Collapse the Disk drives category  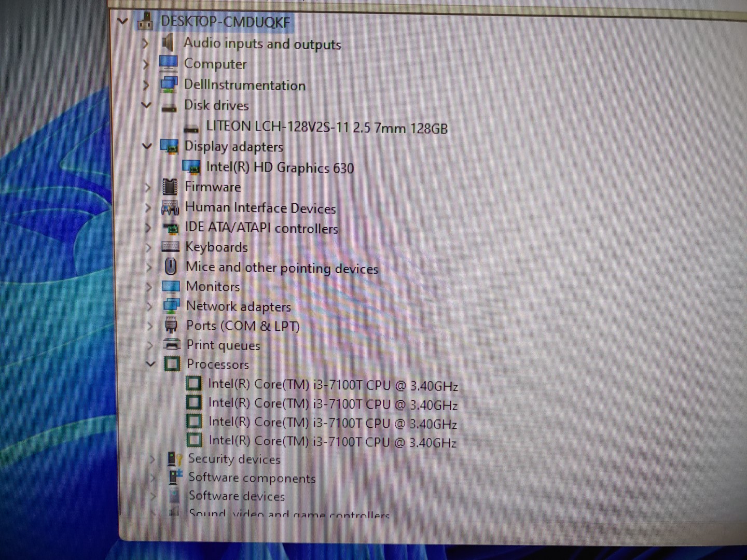click(x=147, y=105)
